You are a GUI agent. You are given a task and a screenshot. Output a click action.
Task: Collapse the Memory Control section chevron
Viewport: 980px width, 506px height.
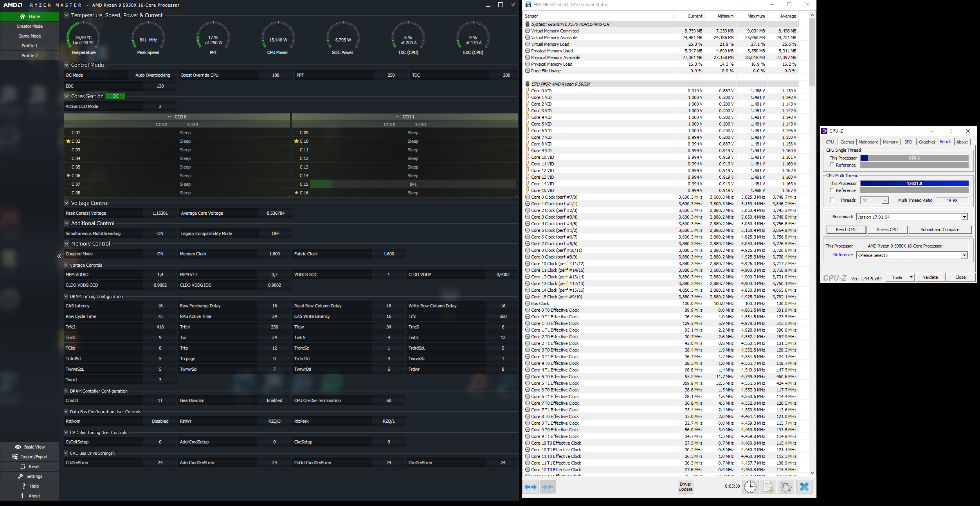(67, 244)
